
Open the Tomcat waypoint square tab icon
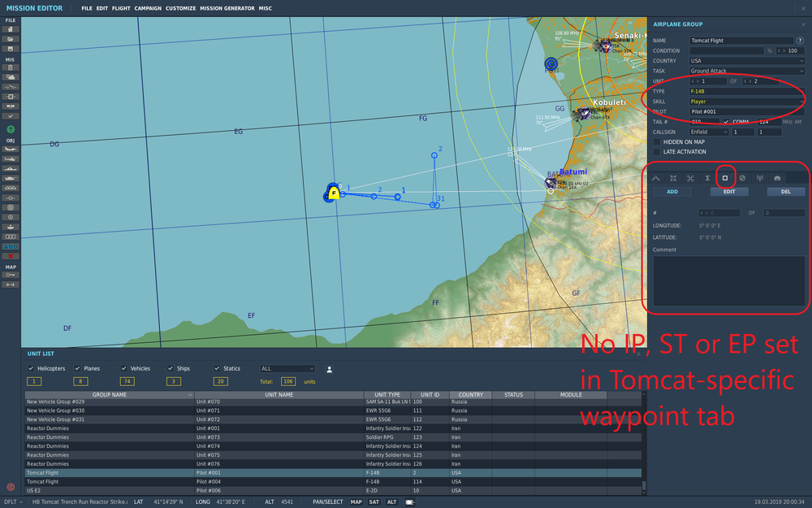click(725, 178)
